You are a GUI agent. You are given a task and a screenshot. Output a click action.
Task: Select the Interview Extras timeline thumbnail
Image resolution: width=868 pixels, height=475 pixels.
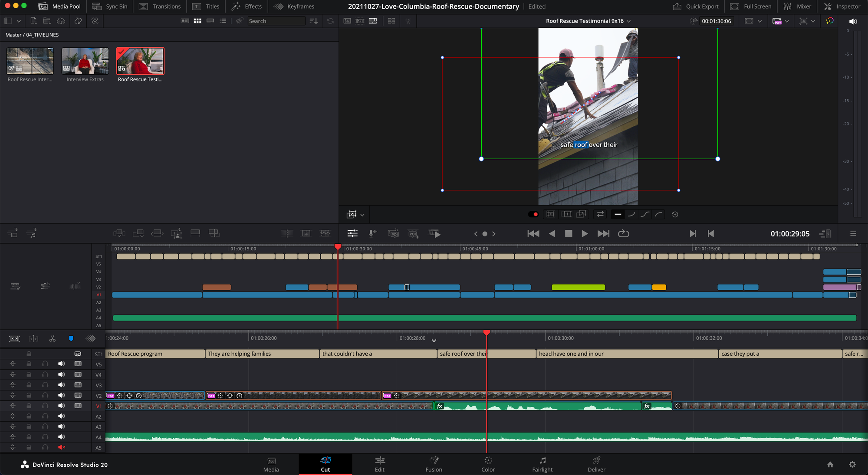click(85, 62)
